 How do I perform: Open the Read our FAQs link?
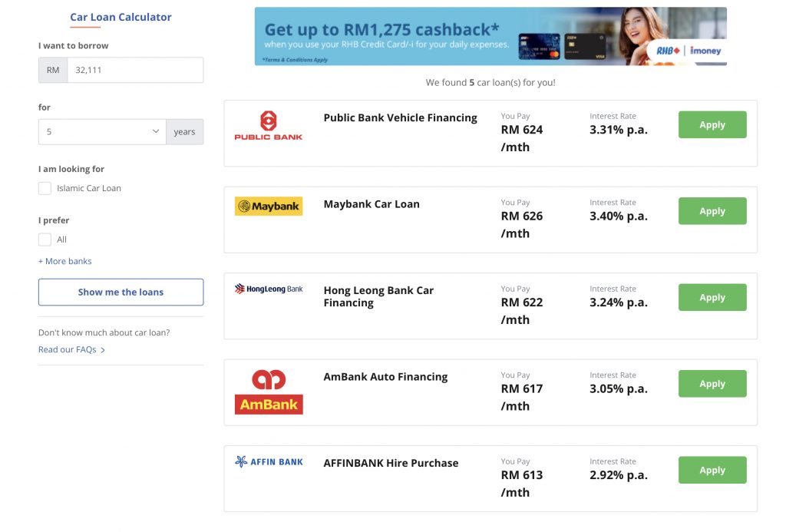(x=68, y=350)
